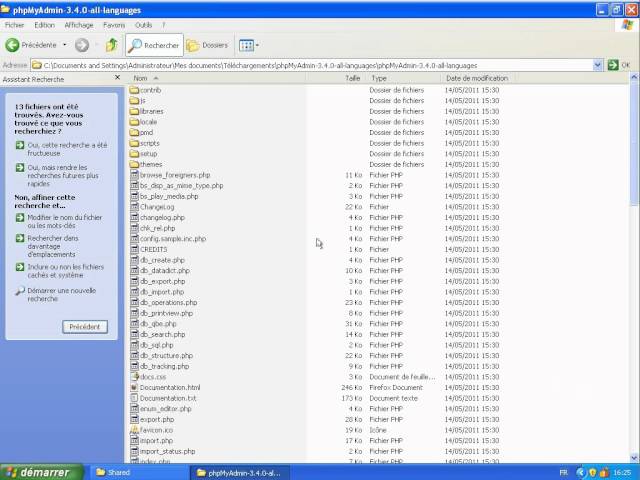The image size is (640, 480).
Task: Open the Outils menu
Action: tap(143, 25)
